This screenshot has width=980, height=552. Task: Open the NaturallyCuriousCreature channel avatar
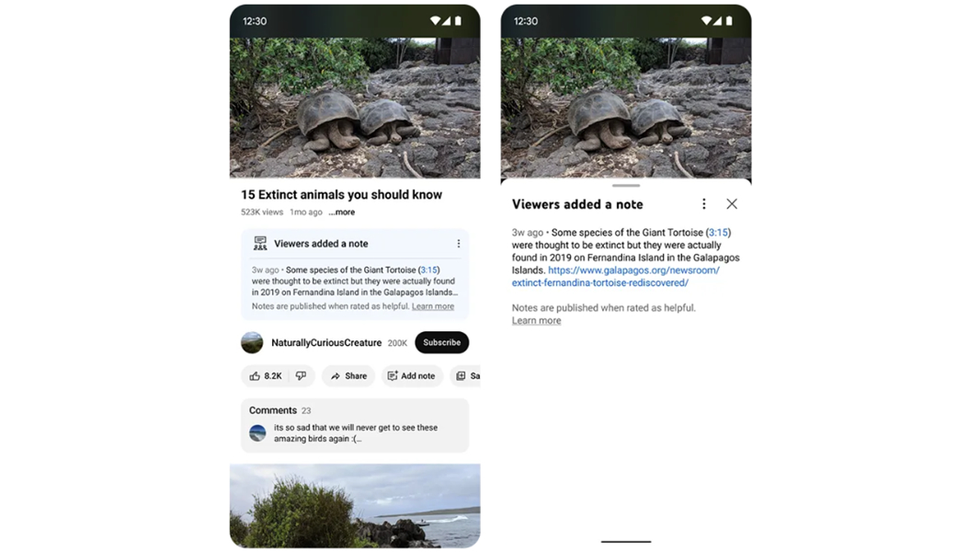point(252,342)
